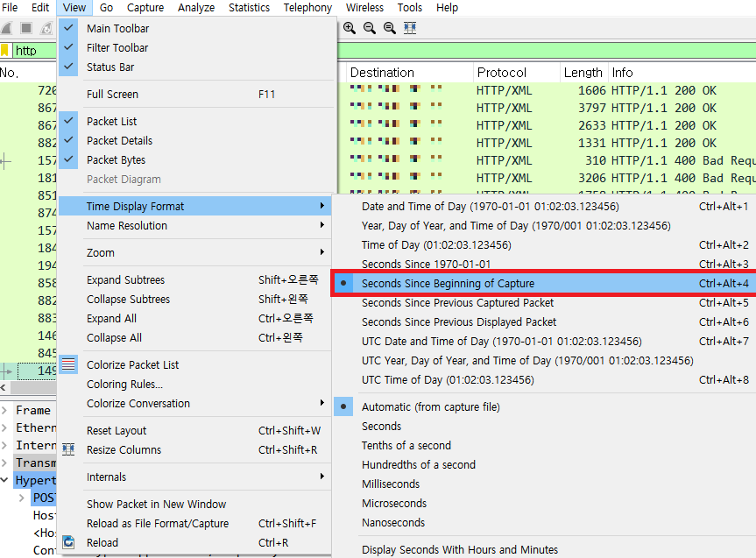Open the Help menu
The width and height of the screenshot is (756, 558).
[447, 8]
